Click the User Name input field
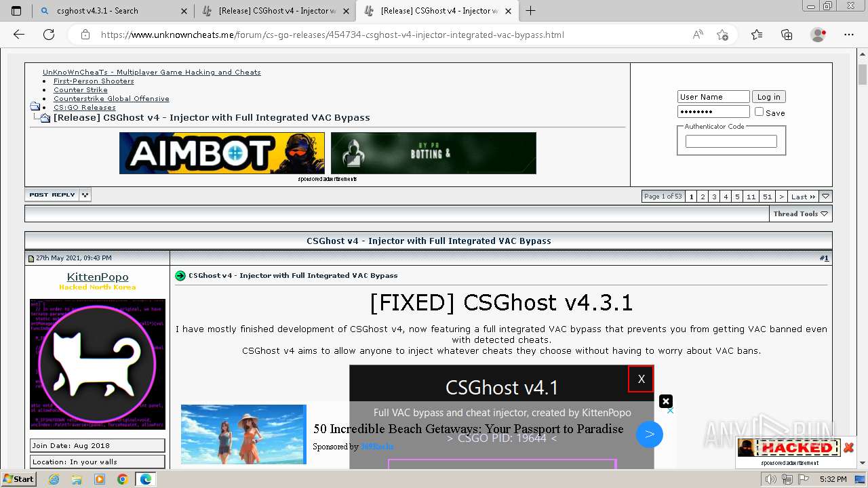This screenshot has width=868, height=488. point(713,97)
